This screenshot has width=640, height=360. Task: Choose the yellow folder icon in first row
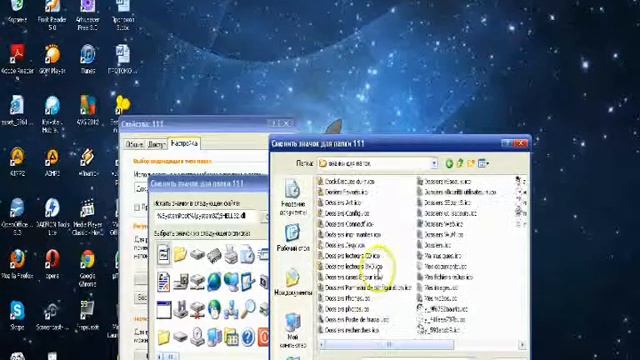point(180,254)
